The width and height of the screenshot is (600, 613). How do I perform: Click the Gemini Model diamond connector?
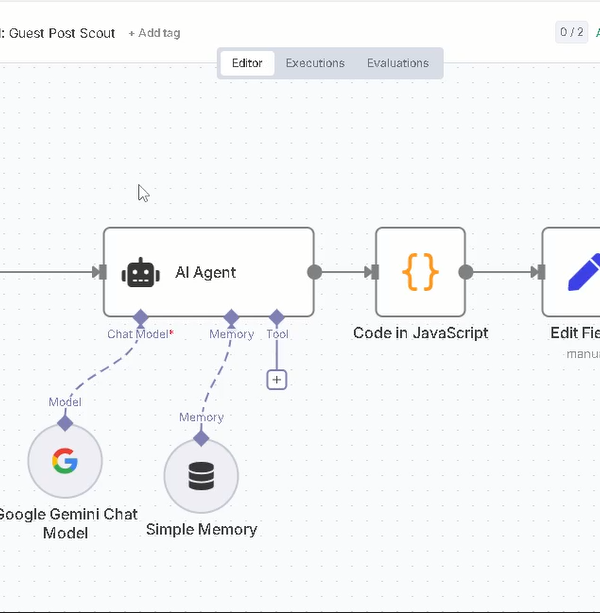click(65, 423)
